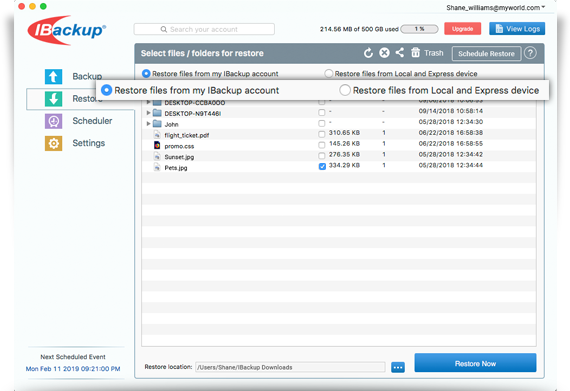Open the Trash bin icon

(x=416, y=53)
